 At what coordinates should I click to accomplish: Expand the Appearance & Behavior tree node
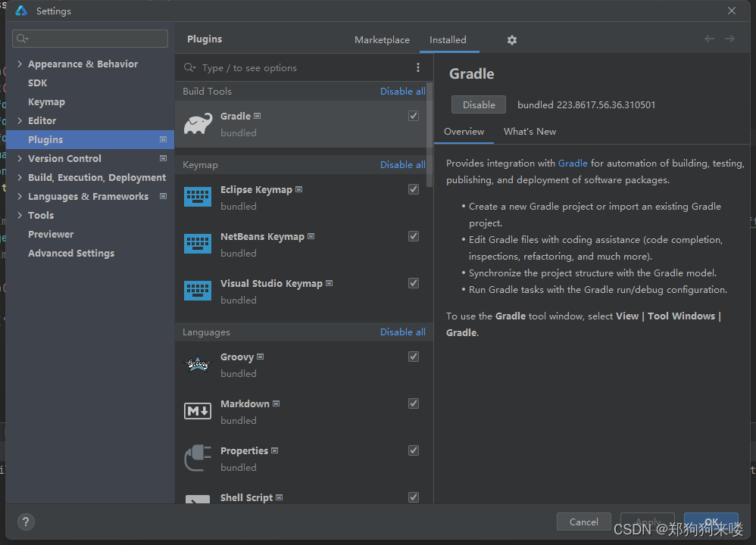pos(20,64)
